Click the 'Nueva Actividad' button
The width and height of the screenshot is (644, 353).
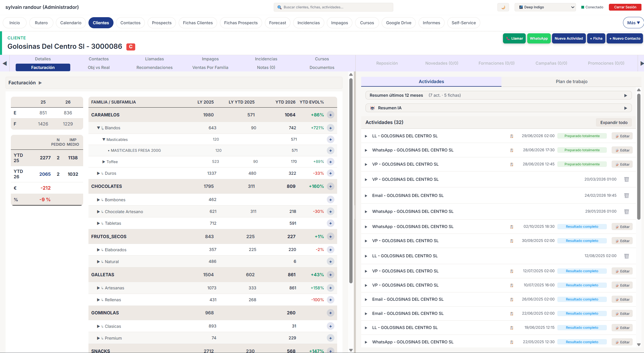pyautogui.click(x=569, y=38)
